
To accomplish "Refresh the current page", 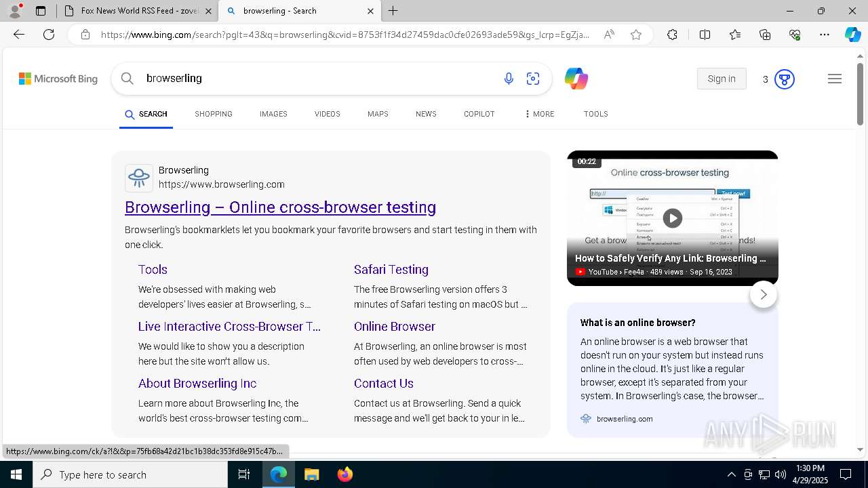I will pyautogui.click(x=49, y=35).
